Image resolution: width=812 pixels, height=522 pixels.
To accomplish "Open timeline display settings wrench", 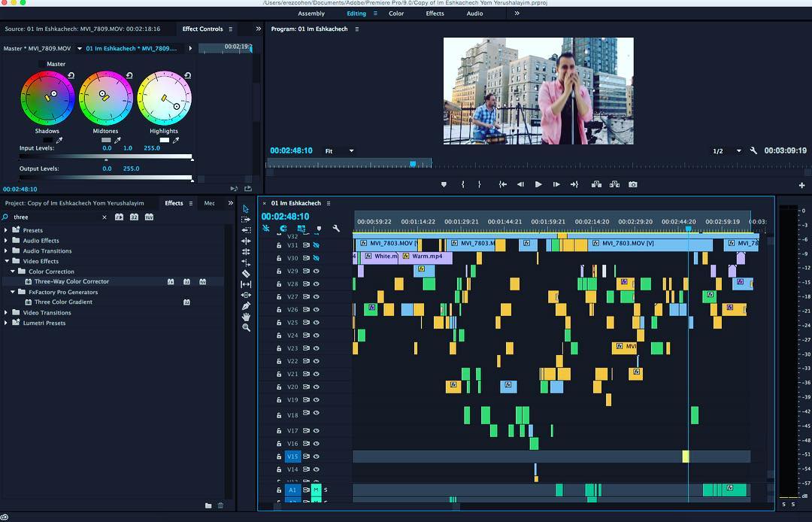I will pyautogui.click(x=336, y=229).
